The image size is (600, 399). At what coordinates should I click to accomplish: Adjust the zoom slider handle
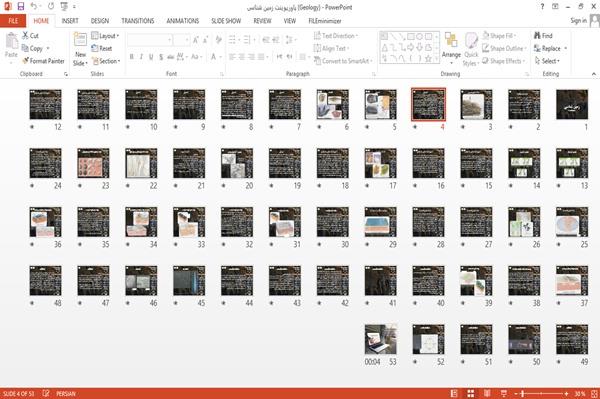click(522, 393)
